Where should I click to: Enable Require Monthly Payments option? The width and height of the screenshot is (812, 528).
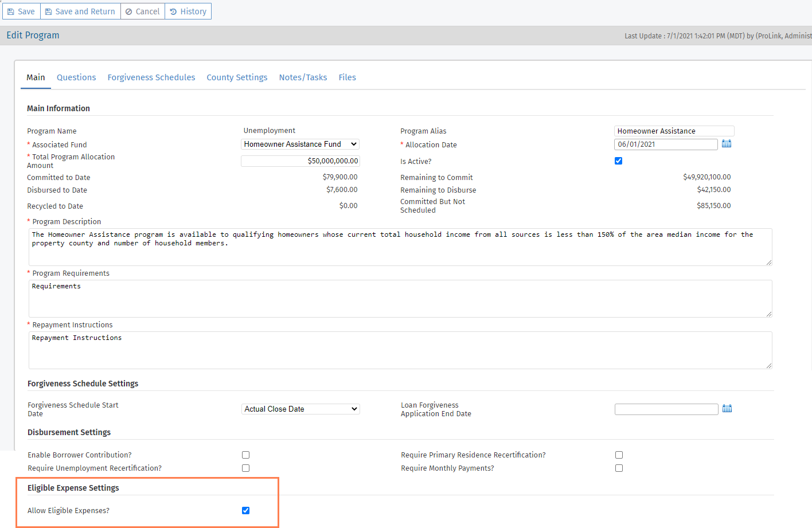point(619,468)
